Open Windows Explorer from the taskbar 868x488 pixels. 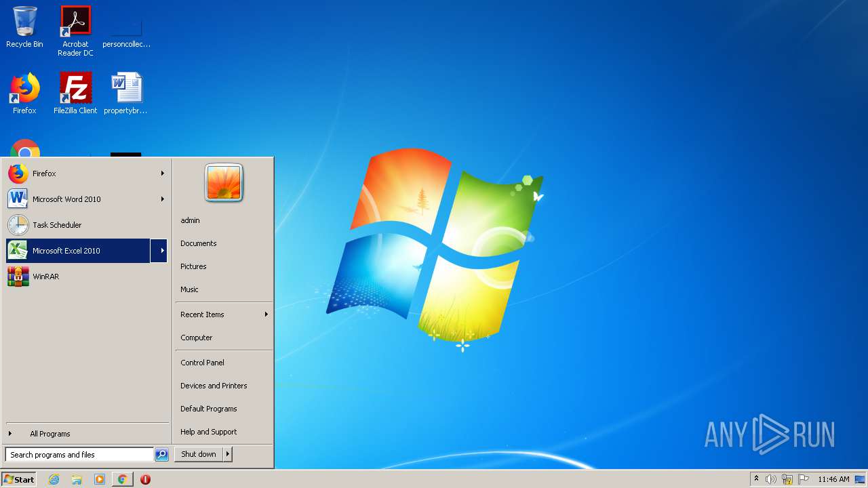[77, 479]
